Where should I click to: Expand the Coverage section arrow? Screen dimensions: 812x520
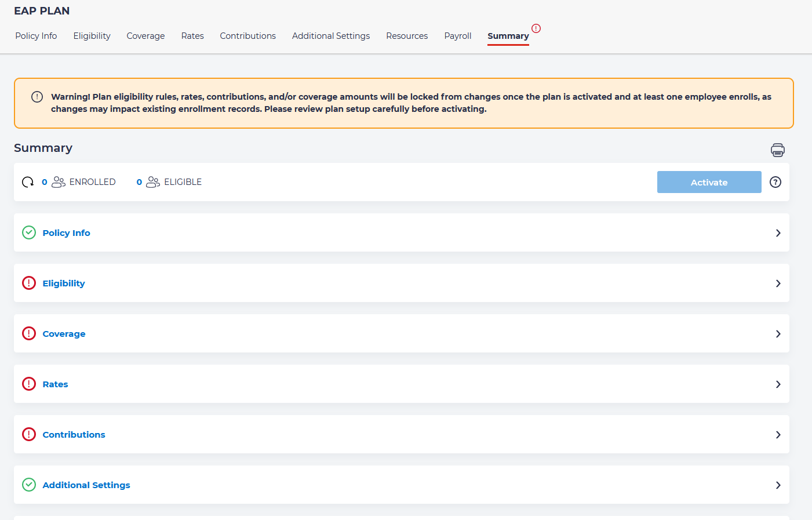(x=778, y=334)
